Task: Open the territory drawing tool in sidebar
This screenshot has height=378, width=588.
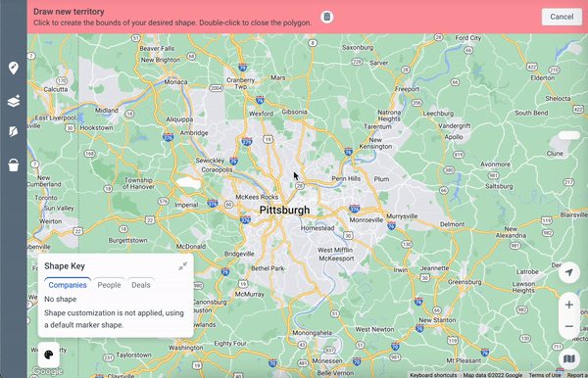Action: click(14, 131)
